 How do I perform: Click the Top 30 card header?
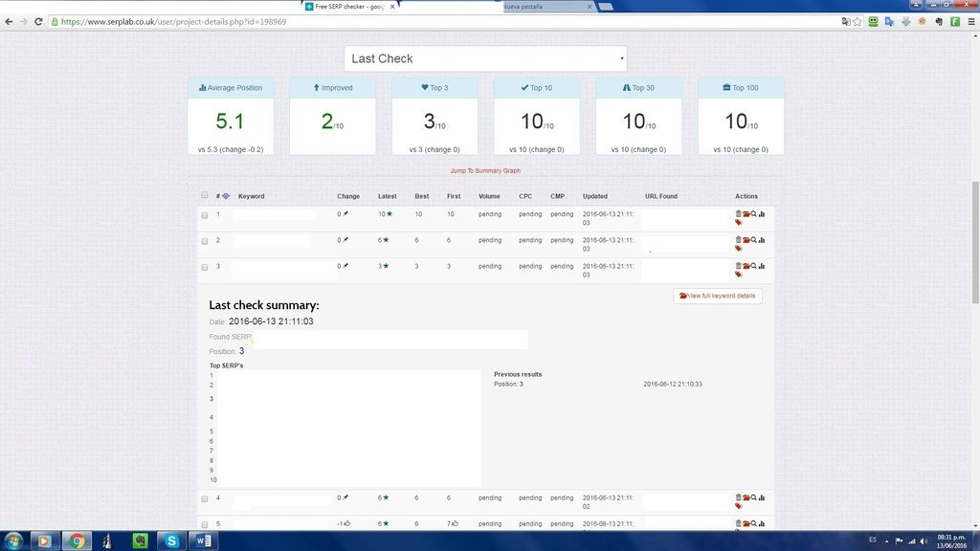638,88
